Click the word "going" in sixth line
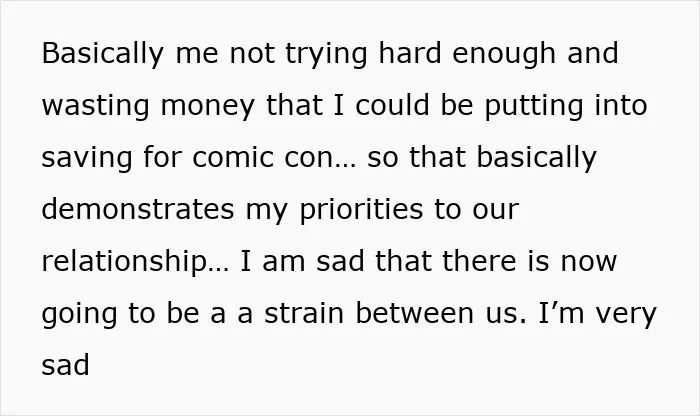 79,314
